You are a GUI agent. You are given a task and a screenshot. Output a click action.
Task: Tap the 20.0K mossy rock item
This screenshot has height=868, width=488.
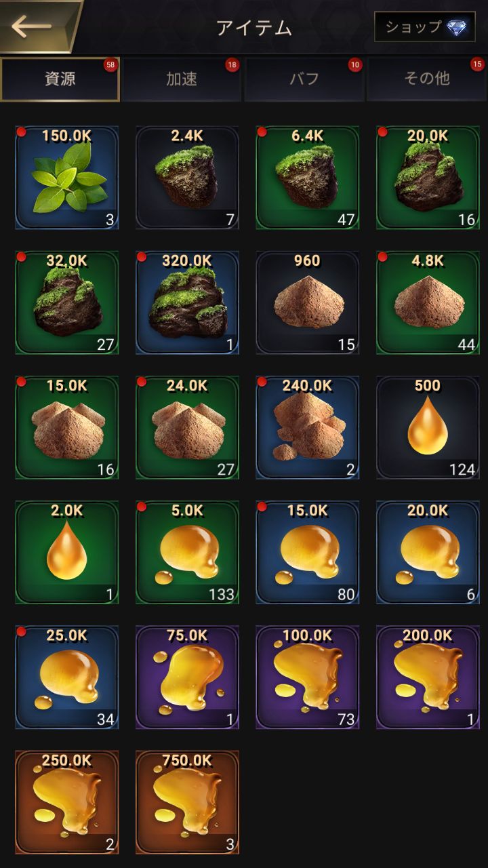point(428,178)
